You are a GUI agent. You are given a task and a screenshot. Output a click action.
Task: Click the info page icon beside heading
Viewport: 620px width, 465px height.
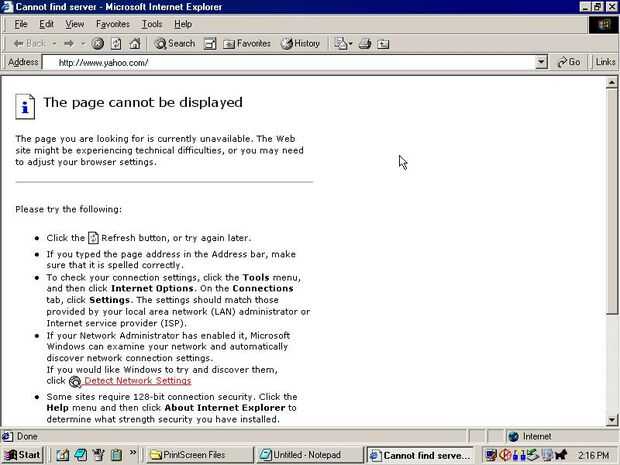[x=25, y=106]
